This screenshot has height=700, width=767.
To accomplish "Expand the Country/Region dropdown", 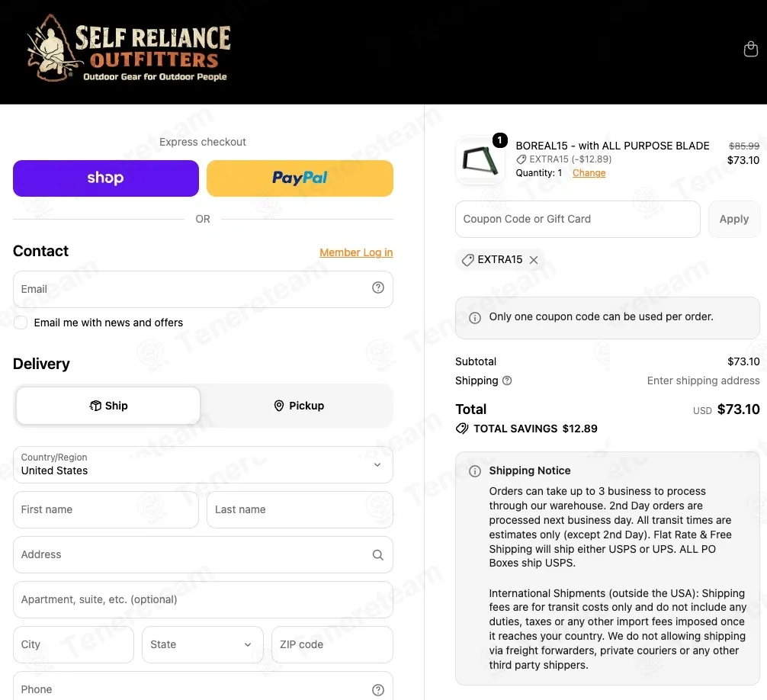I will 203,464.
